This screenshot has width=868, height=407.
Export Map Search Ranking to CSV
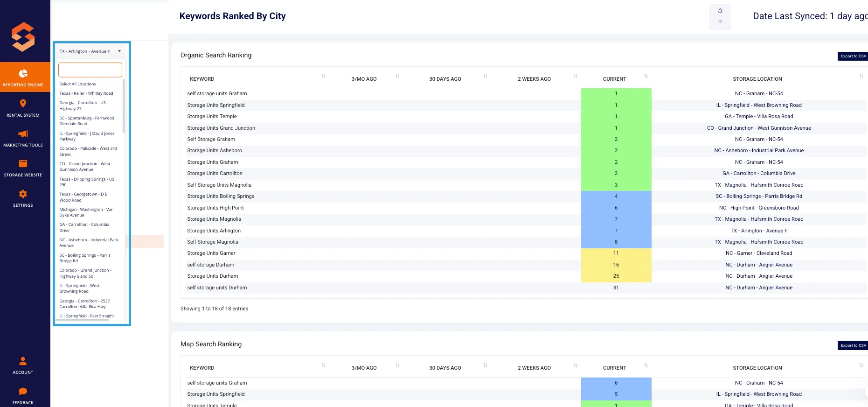(853, 345)
